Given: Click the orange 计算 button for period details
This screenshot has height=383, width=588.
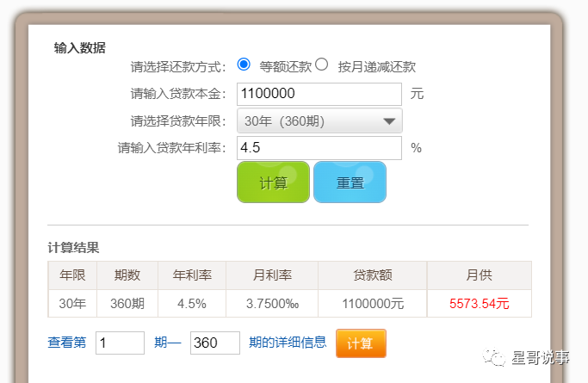Looking at the screenshot, I should tap(361, 343).
